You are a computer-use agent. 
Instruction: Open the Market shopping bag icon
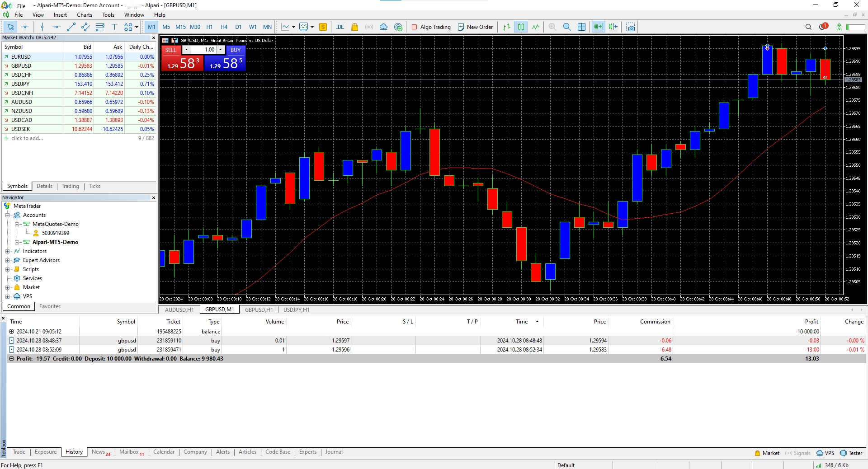[x=355, y=27]
